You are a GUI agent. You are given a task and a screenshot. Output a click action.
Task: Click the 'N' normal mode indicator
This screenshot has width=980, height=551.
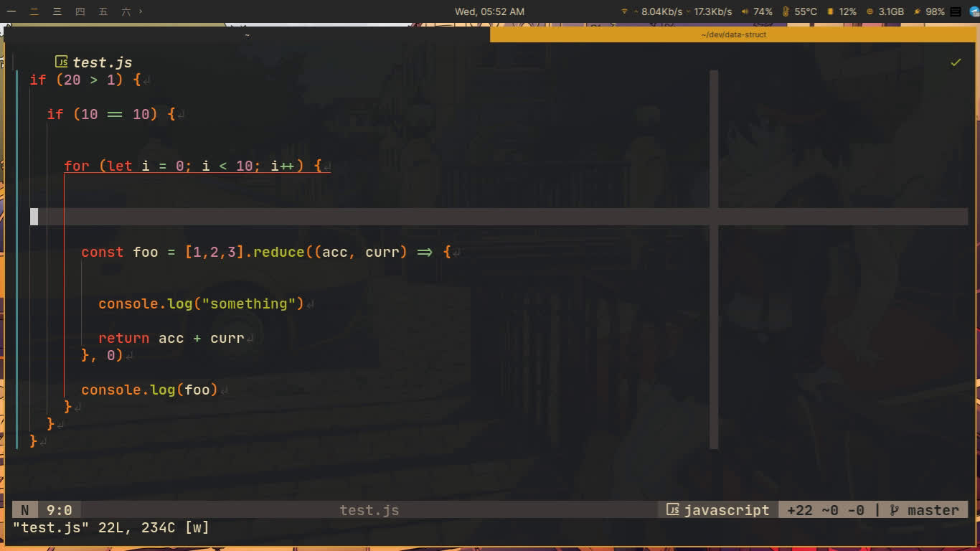(25, 510)
